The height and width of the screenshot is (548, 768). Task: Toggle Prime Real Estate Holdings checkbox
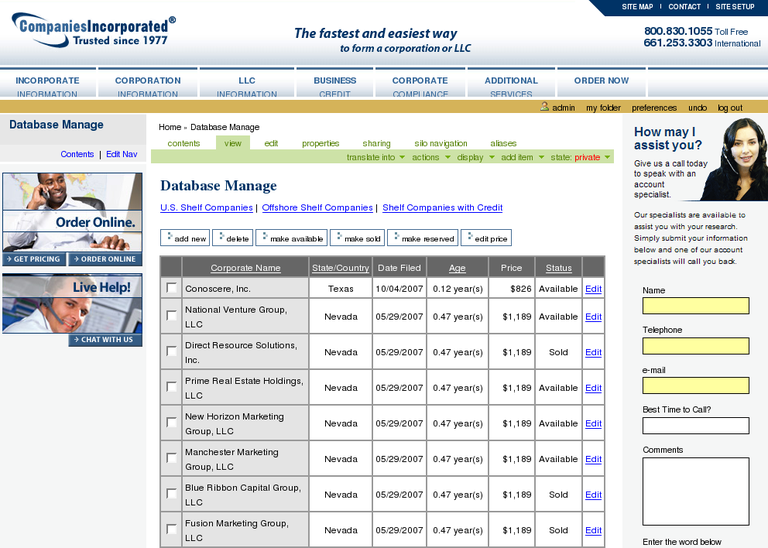pos(171,387)
